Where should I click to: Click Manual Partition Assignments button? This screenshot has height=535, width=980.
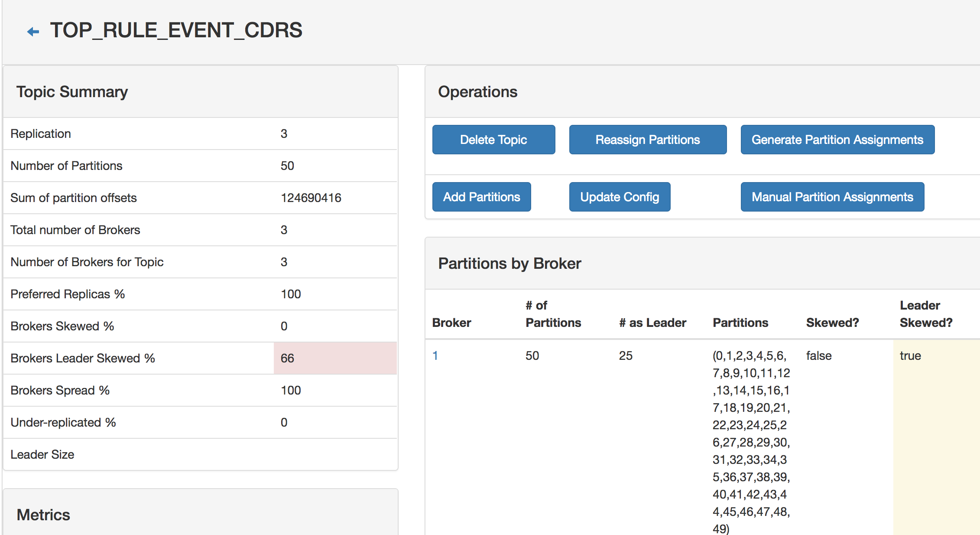tap(832, 197)
